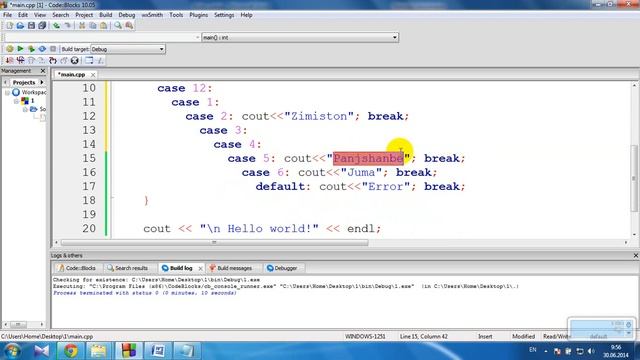Close the Logs & others panel
This screenshot has width=640, height=360.
[636, 256]
